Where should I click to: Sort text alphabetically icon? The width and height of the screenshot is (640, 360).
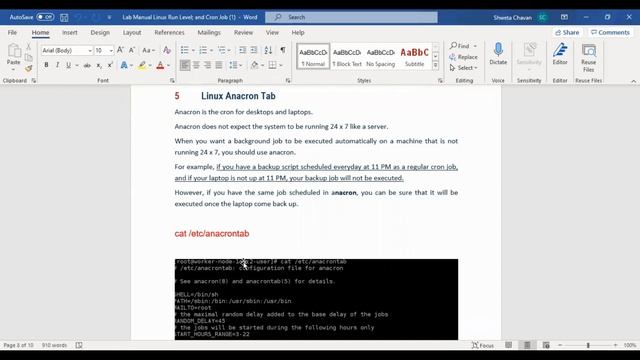(x=268, y=50)
